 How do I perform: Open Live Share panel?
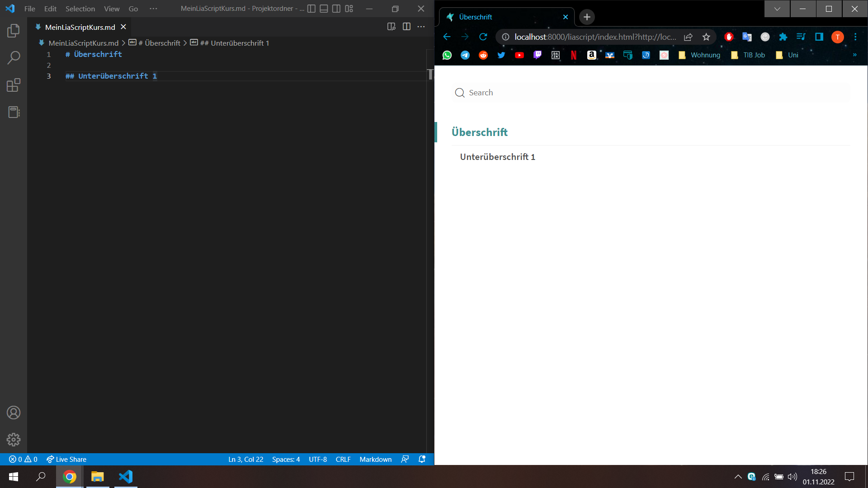pyautogui.click(x=66, y=459)
